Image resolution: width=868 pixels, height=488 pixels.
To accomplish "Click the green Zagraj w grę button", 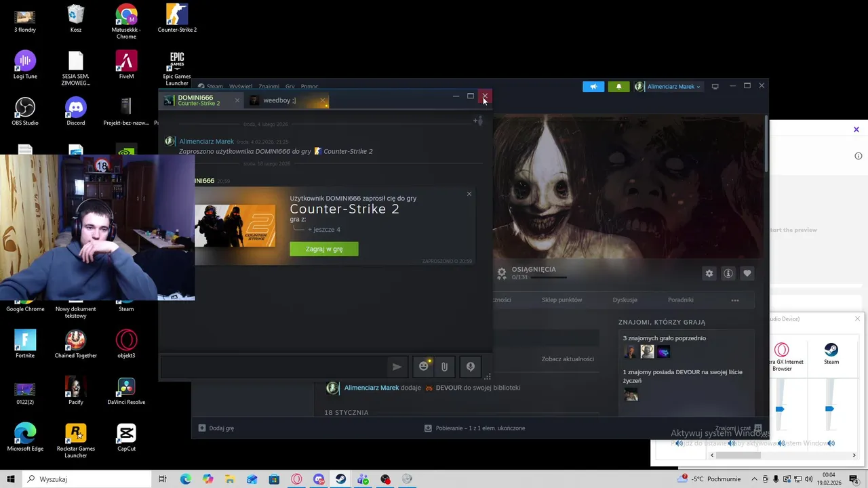I will (324, 249).
